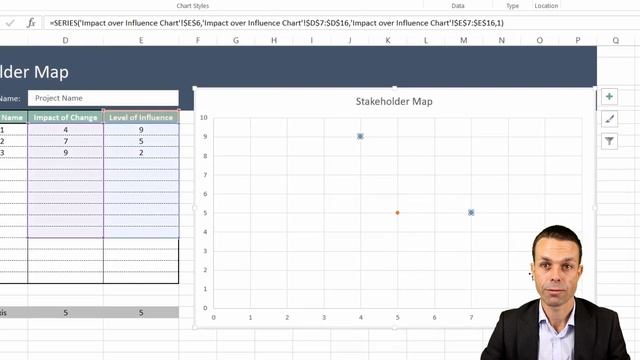The image size is (640, 360).
Task: Select column G header
Action: (x=236, y=40)
